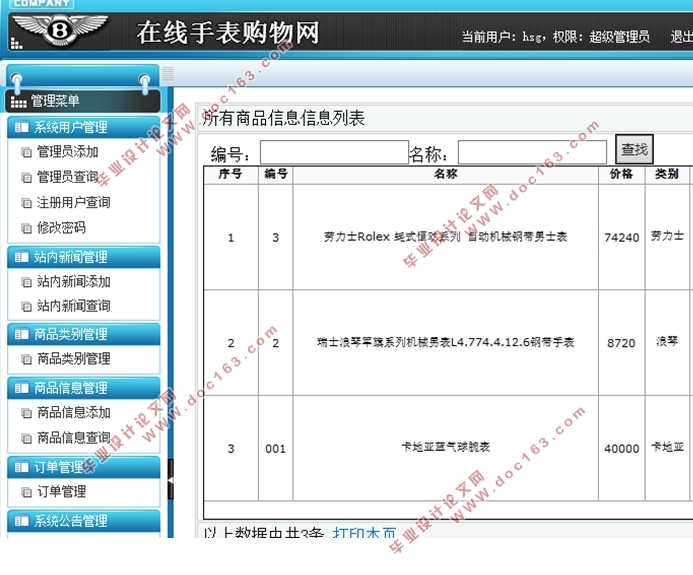693x575 pixels.
Task: Collapse the 商品类别管理 menu section header
Action: coord(84,334)
